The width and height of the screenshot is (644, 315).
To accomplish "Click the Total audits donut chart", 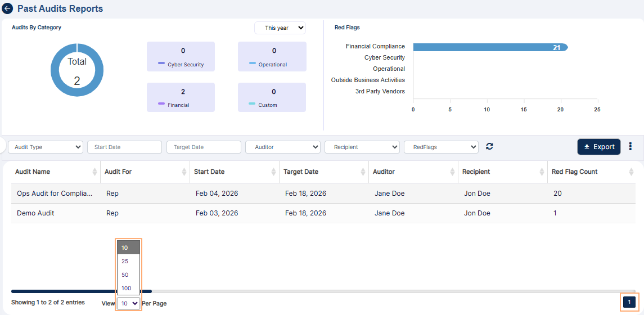I will (x=77, y=70).
